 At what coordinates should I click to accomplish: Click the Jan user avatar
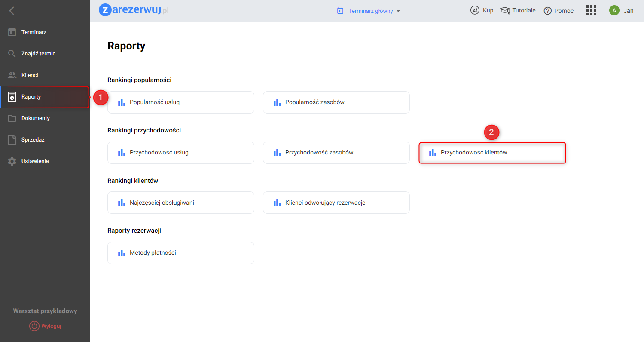[614, 11]
